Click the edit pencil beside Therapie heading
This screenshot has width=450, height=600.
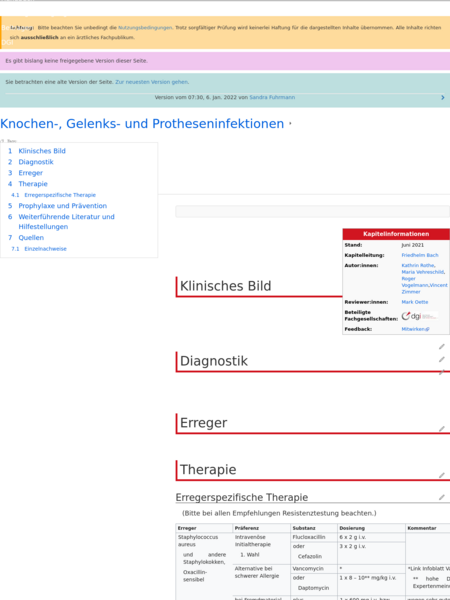442,475
